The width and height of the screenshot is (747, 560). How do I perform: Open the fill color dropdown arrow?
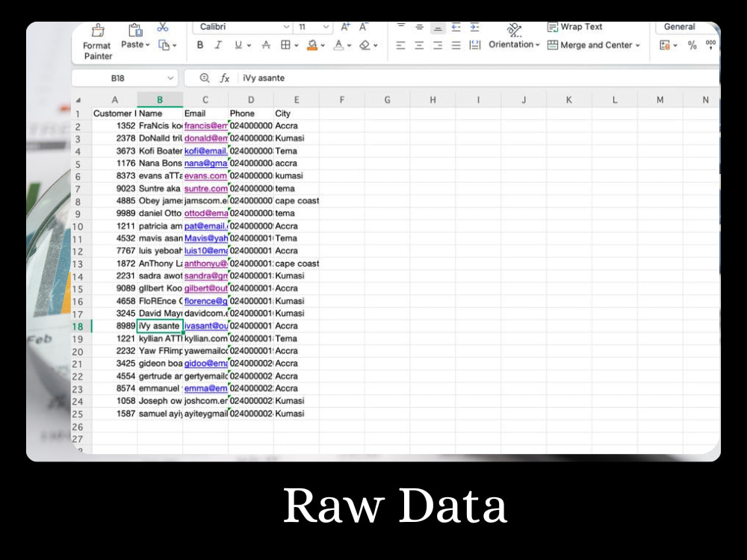point(323,46)
